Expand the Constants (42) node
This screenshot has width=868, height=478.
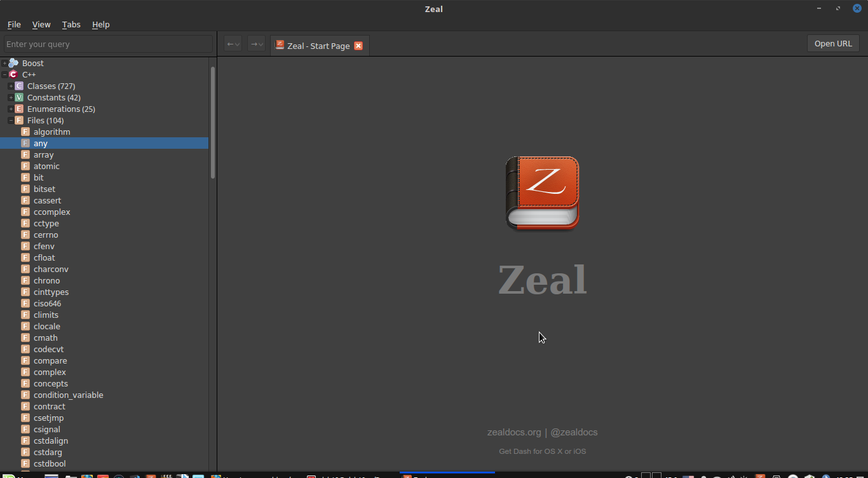[11, 97]
